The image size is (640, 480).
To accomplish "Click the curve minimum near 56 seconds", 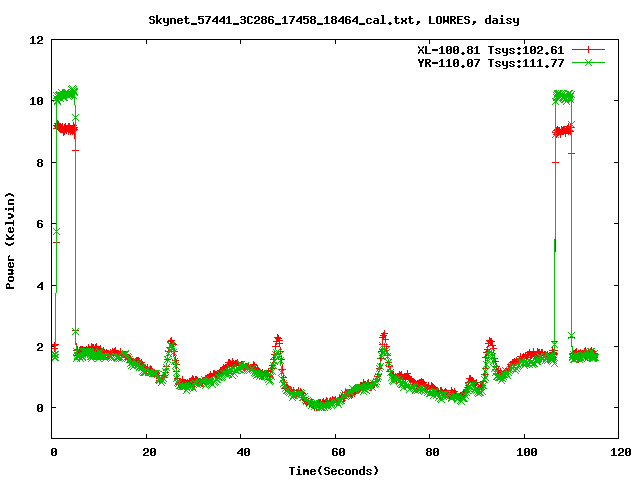I will [318, 405].
